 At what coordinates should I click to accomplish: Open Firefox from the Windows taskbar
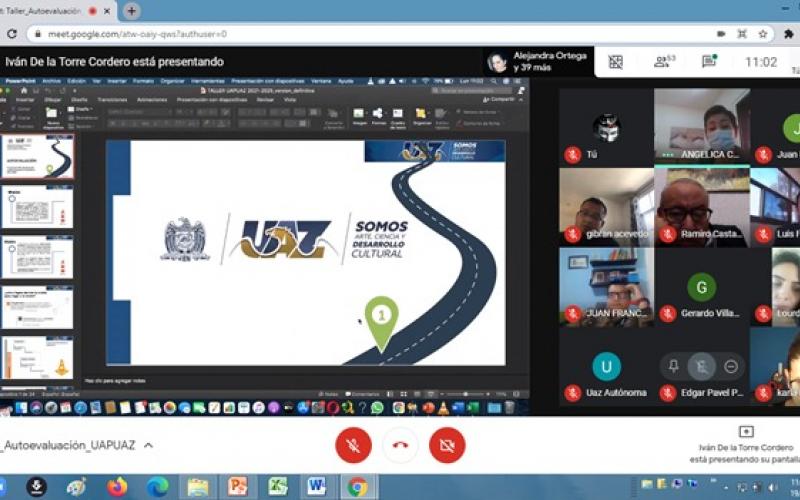(x=117, y=487)
